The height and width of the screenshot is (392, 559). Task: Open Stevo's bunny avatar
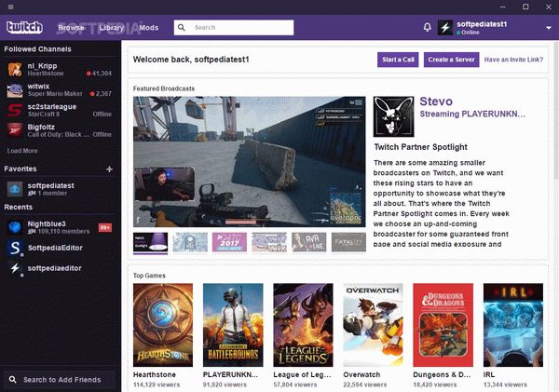pos(393,116)
